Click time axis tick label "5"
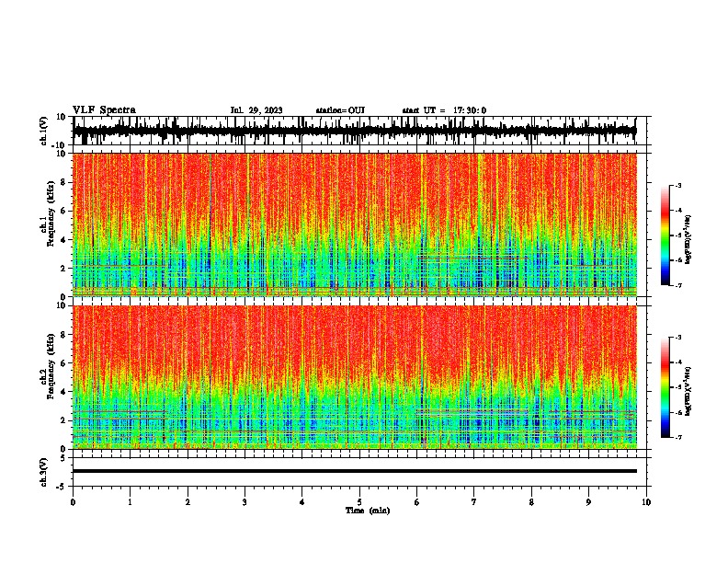Viewport: 728px width, 563px height. click(x=359, y=502)
